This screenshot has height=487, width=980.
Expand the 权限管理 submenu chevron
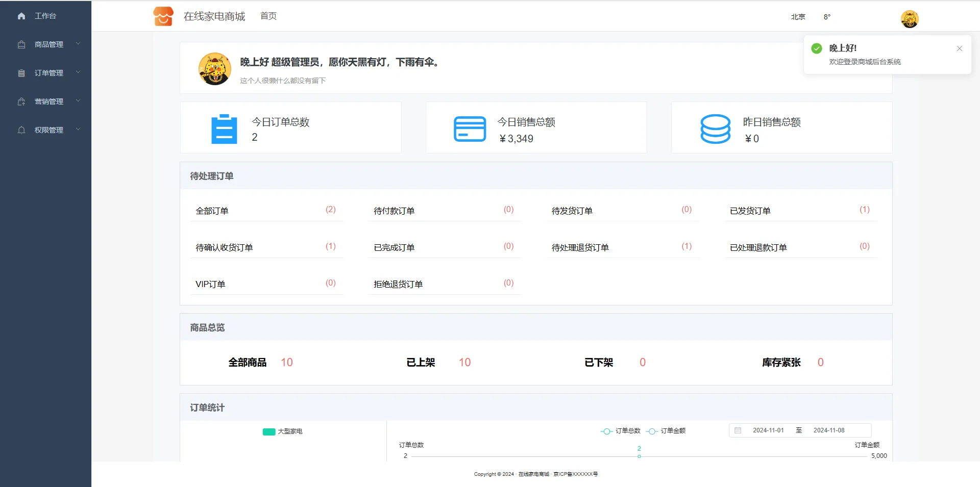[78, 130]
